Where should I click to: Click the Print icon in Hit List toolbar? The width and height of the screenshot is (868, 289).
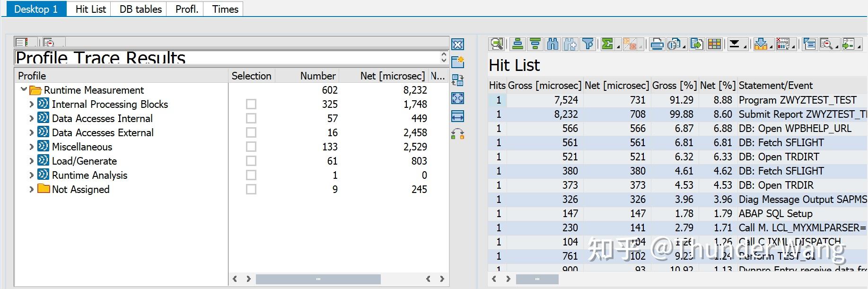pos(657,44)
